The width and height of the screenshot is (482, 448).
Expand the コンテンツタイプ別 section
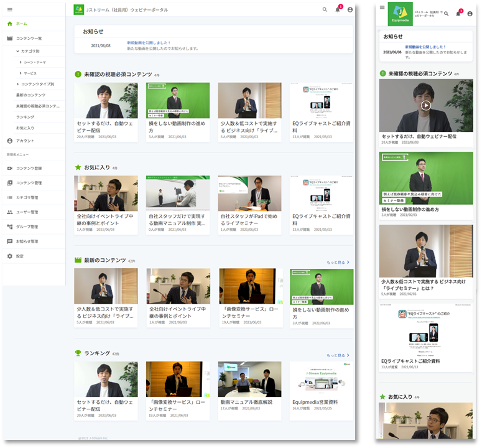tap(17, 84)
